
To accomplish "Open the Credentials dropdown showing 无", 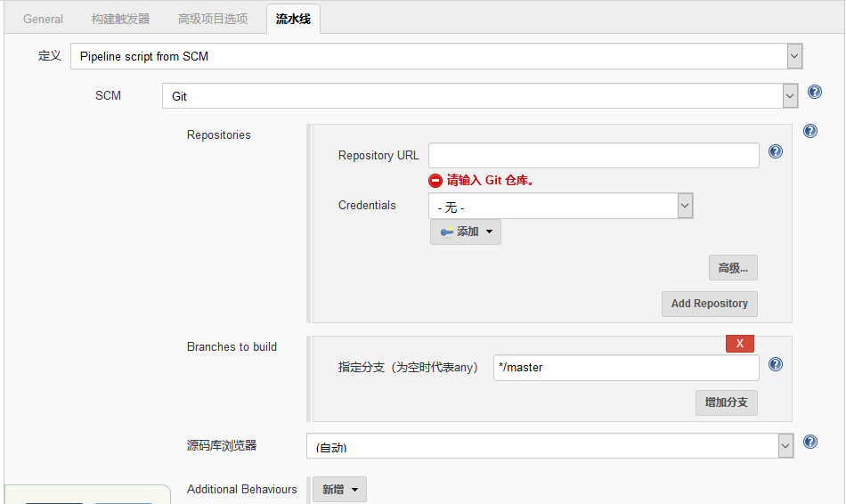I will 560,206.
